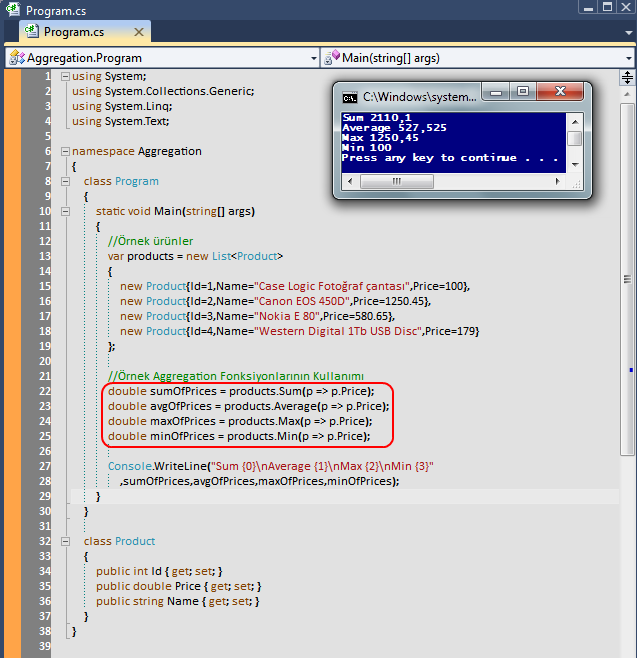Collapse the class Product outline
Screen dimensions: 637x658
[x=77, y=541]
